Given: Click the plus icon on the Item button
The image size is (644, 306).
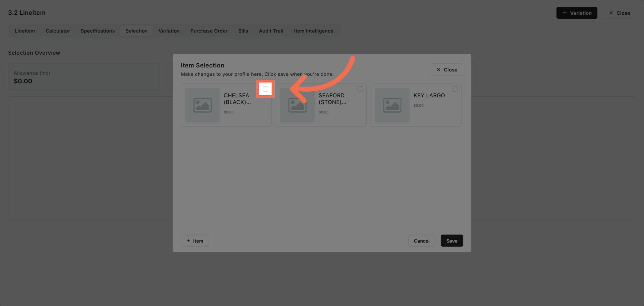Looking at the screenshot, I should [x=189, y=241].
